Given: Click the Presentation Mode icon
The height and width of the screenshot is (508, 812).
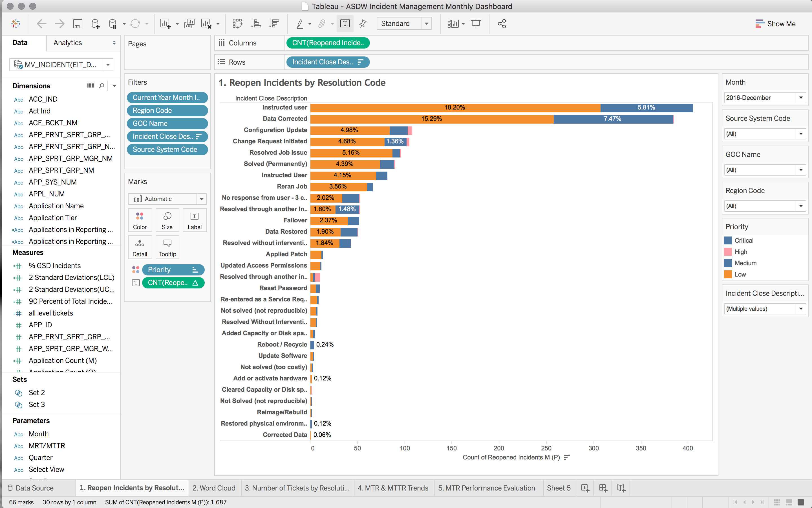Looking at the screenshot, I should 476,23.
